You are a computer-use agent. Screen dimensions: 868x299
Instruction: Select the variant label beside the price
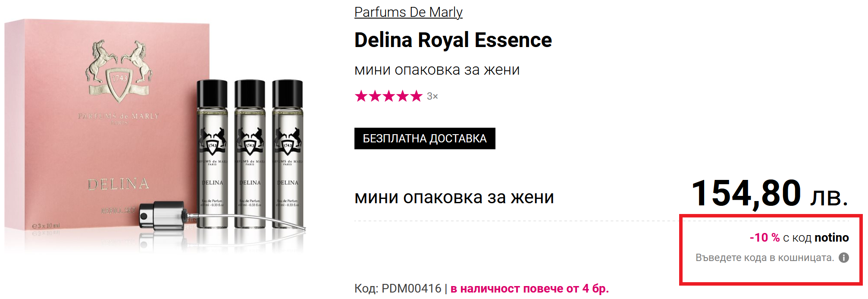[x=454, y=197]
